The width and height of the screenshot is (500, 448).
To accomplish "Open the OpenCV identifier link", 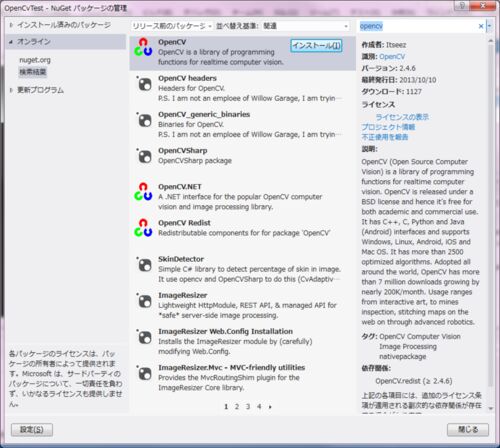I will point(392,57).
